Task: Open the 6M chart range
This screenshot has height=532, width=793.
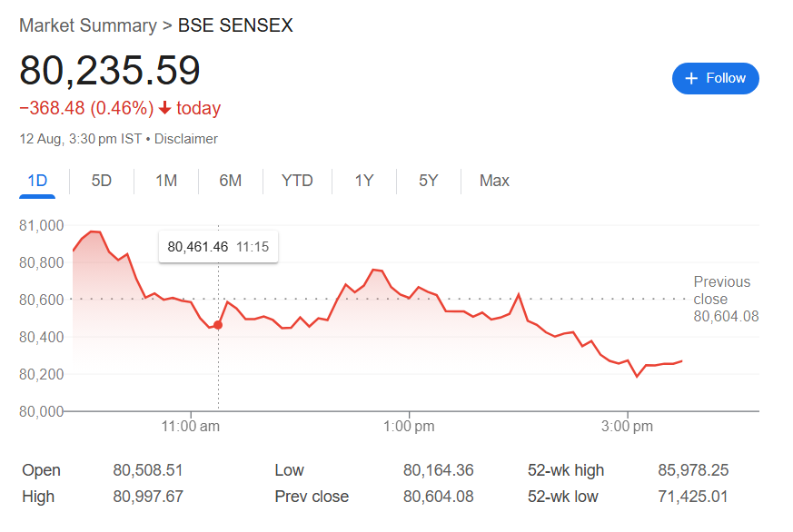Action: [230, 181]
